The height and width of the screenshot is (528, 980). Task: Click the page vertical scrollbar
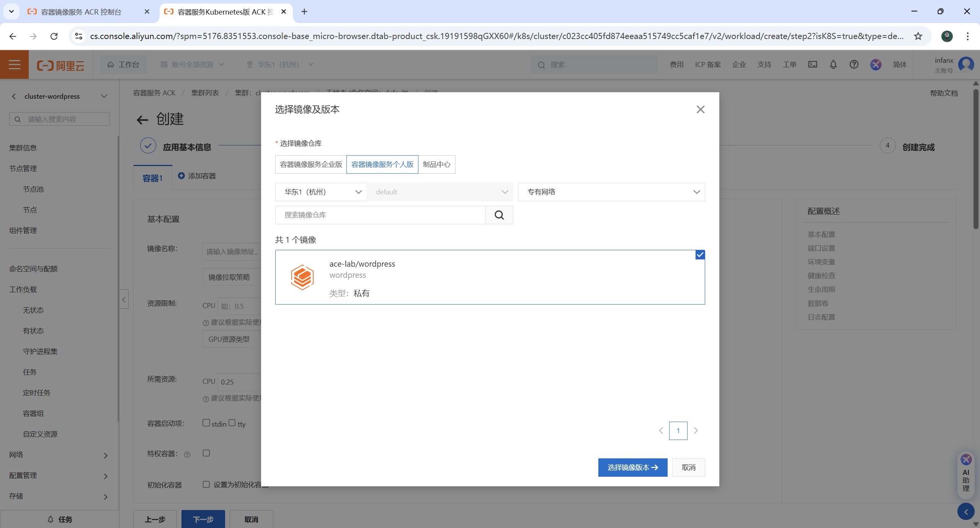(x=976, y=159)
